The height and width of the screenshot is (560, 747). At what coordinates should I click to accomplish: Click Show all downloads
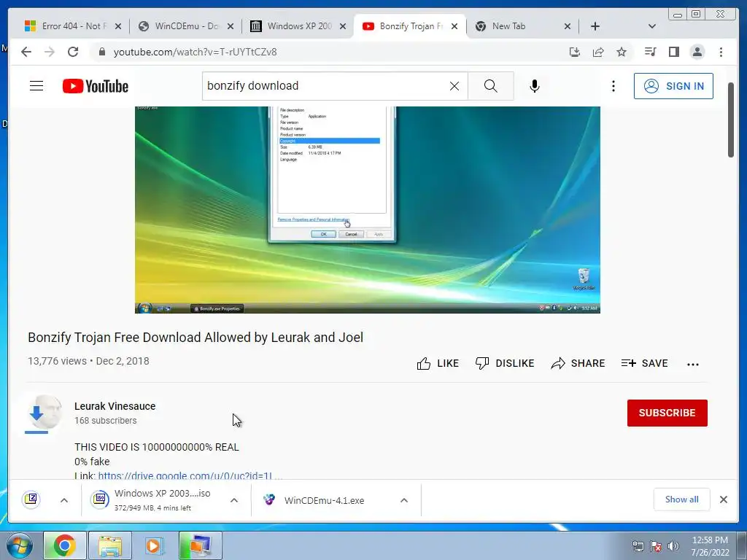coord(682,499)
